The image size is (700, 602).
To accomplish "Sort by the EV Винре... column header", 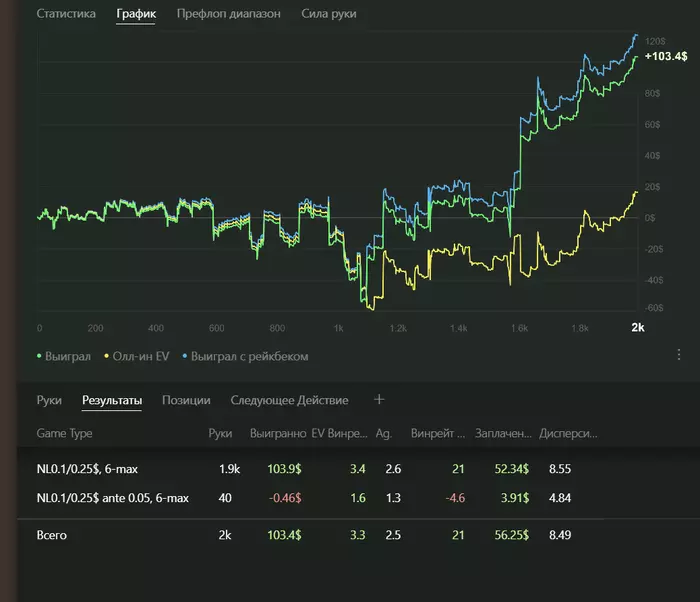I will click(339, 433).
